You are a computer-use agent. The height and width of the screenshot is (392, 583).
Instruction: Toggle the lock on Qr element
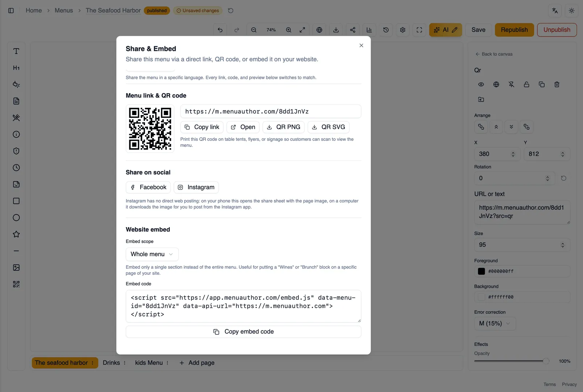pyautogui.click(x=527, y=84)
